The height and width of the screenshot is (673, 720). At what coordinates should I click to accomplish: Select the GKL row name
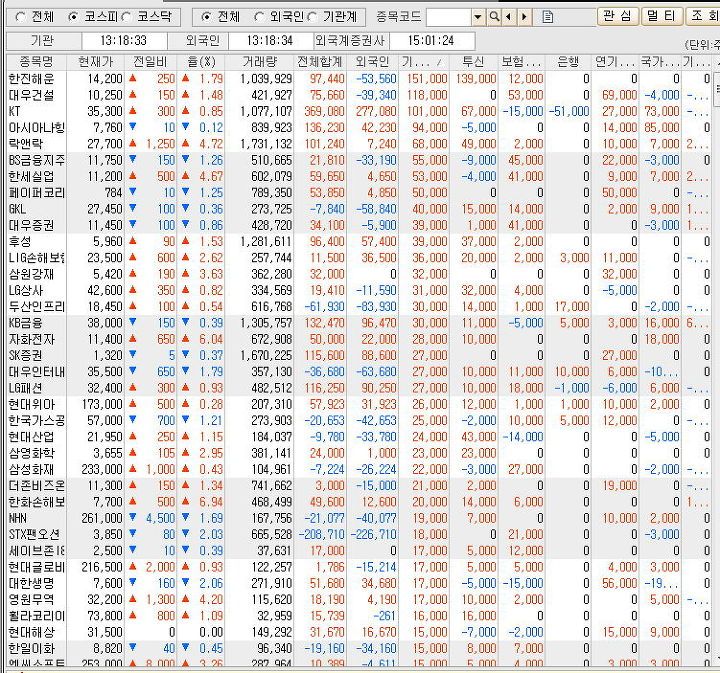click(x=17, y=209)
